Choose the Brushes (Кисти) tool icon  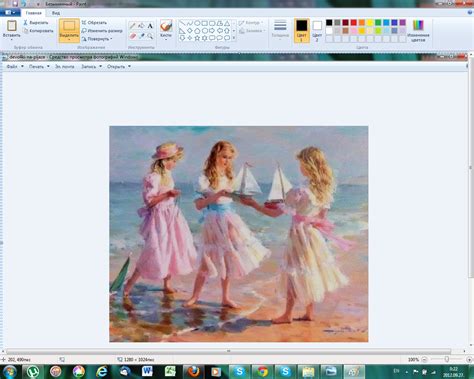pyautogui.click(x=166, y=26)
